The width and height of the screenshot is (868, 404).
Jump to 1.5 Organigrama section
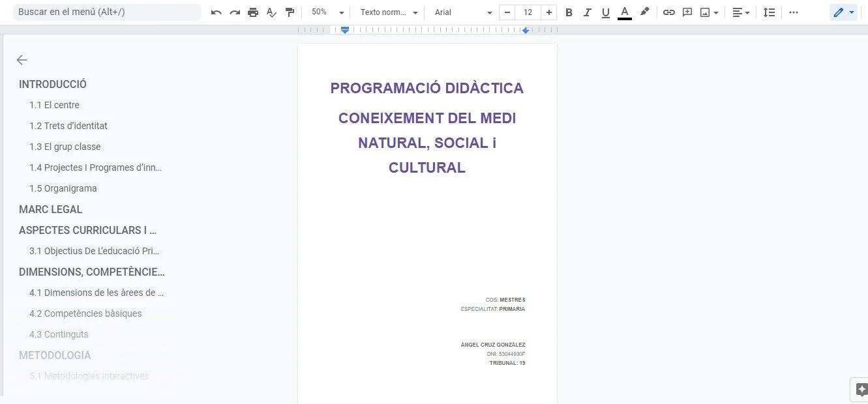(x=63, y=188)
